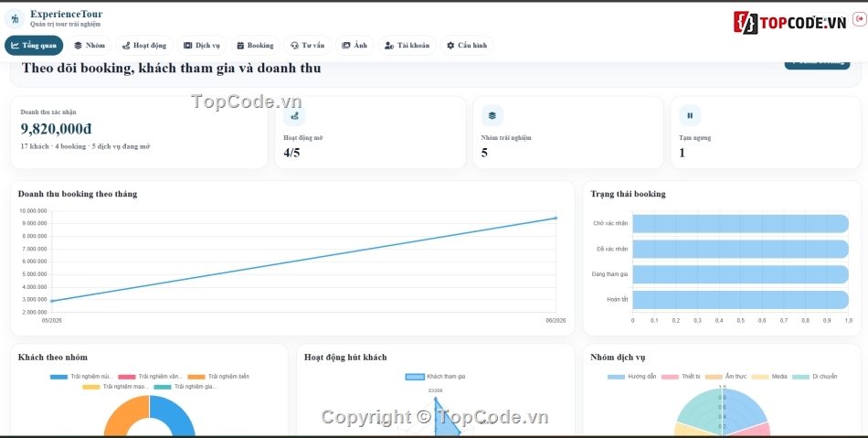Open the Tổng quan tab

pyautogui.click(x=34, y=46)
